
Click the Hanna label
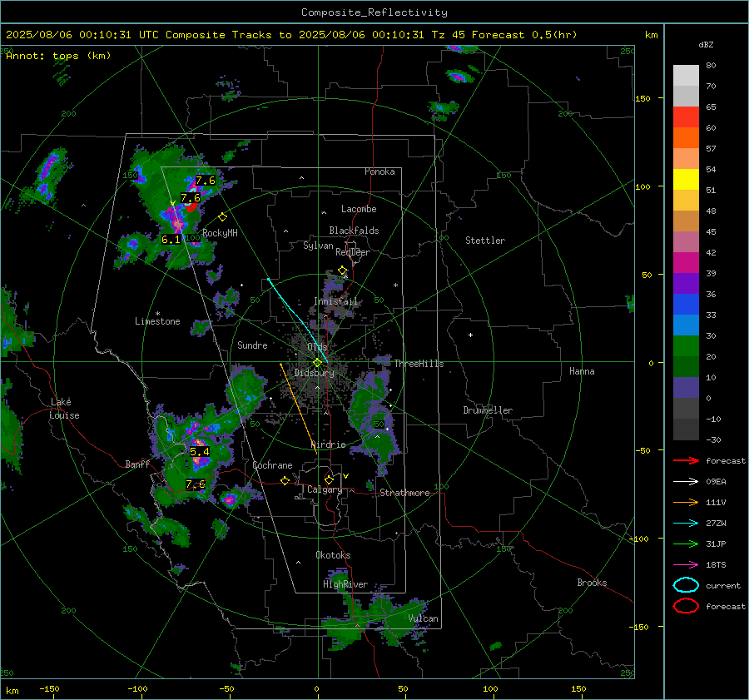tap(582, 371)
